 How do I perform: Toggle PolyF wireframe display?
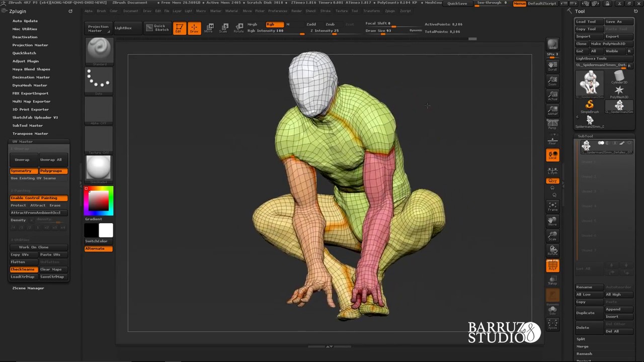coord(552,266)
